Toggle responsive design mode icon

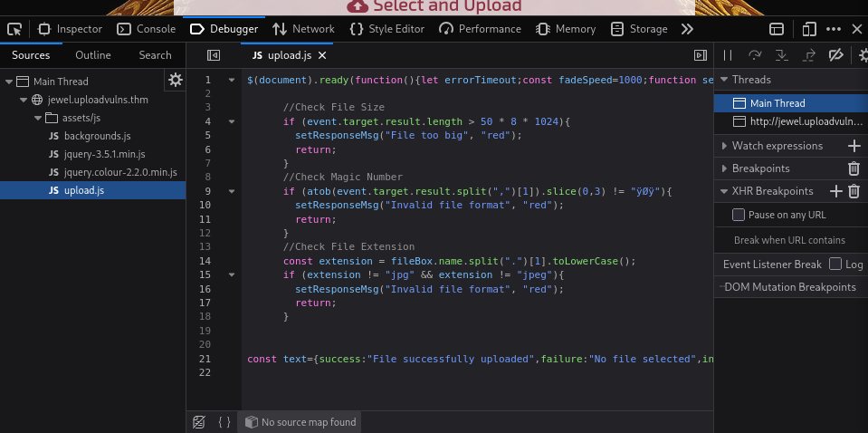809,29
